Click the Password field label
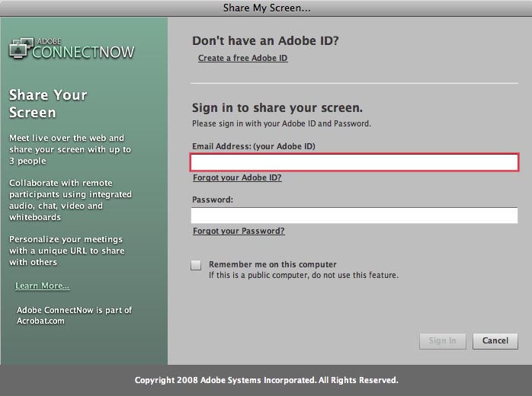This screenshot has width=532, height=396. point(213,200)
